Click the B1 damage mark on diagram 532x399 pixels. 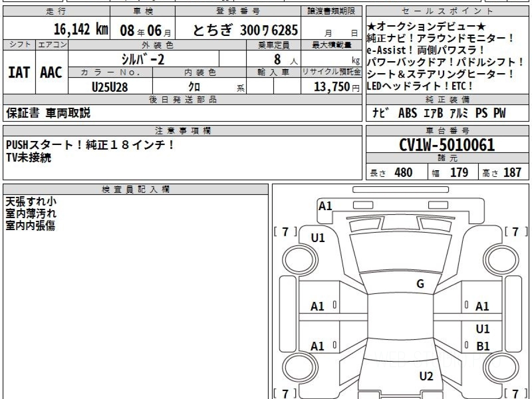pos(482,346)
